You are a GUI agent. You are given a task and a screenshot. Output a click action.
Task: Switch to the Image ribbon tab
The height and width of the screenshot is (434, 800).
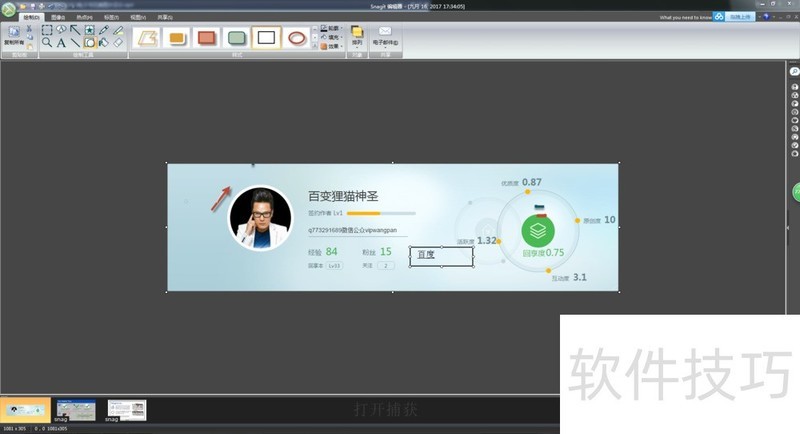58,17
